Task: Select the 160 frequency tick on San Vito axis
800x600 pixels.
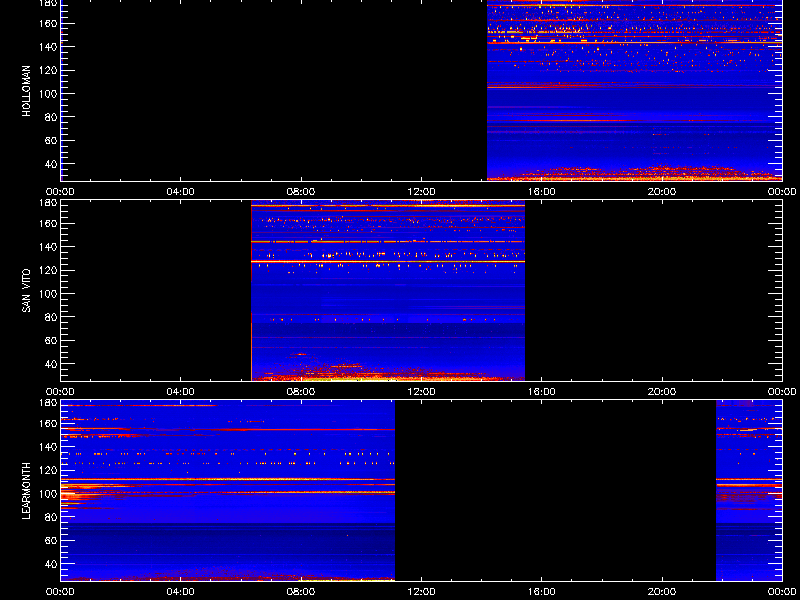Action: [x=49, y=223]
